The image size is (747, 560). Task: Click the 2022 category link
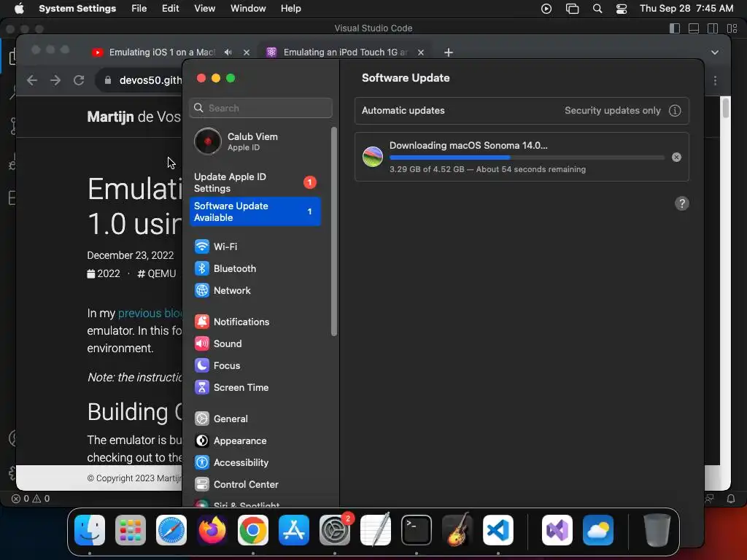coord(104,274)
